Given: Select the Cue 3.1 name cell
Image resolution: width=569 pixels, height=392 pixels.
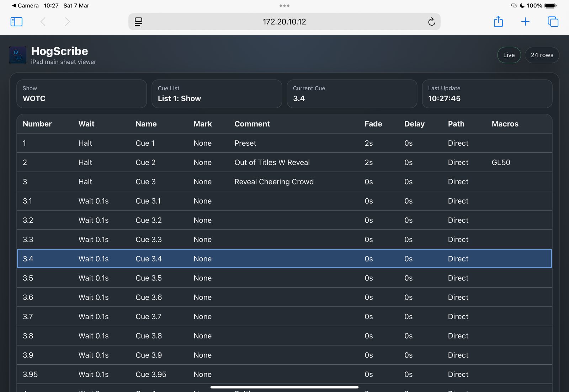Looking at the screenshot, I should 148,201.
